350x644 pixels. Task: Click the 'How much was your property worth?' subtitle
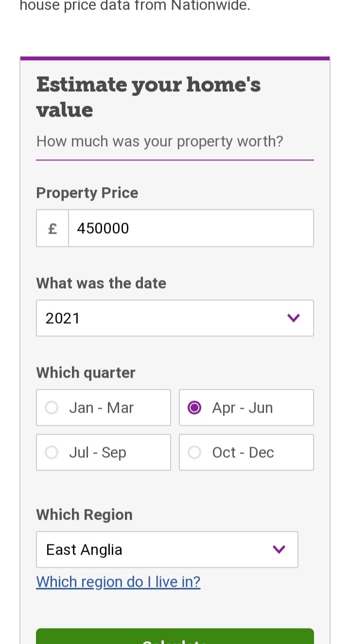[159, 141]
